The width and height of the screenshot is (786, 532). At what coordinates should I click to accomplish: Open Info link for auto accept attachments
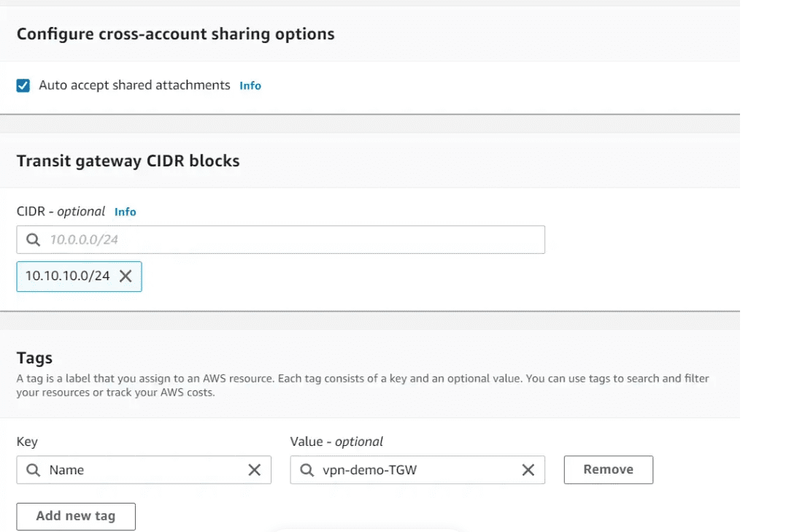[x=250, y=85]
